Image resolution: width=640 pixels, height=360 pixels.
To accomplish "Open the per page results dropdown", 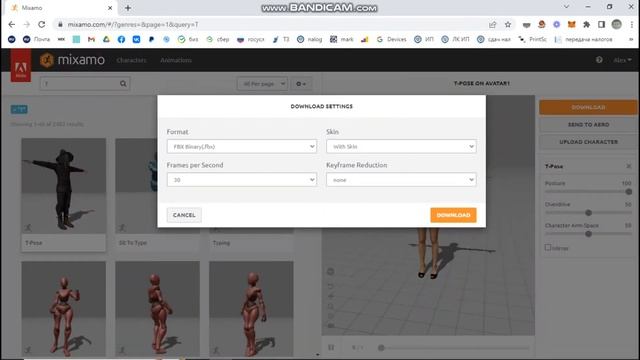I will point(262,84).
